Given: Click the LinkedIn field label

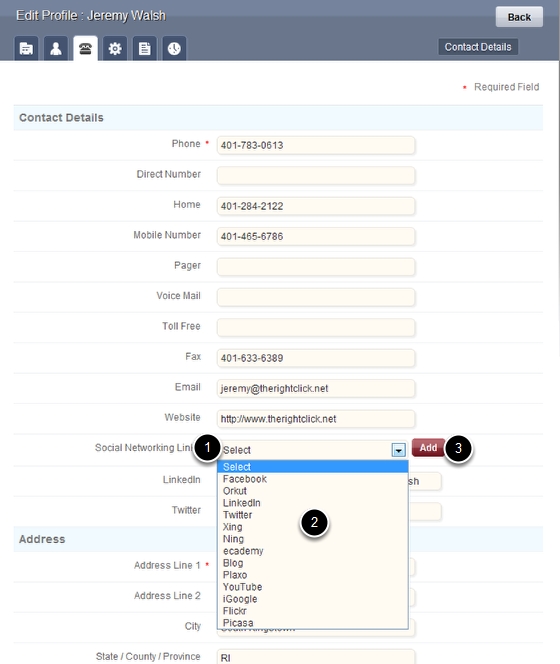Looking at the screenshot, I should (x=181, y=480).
